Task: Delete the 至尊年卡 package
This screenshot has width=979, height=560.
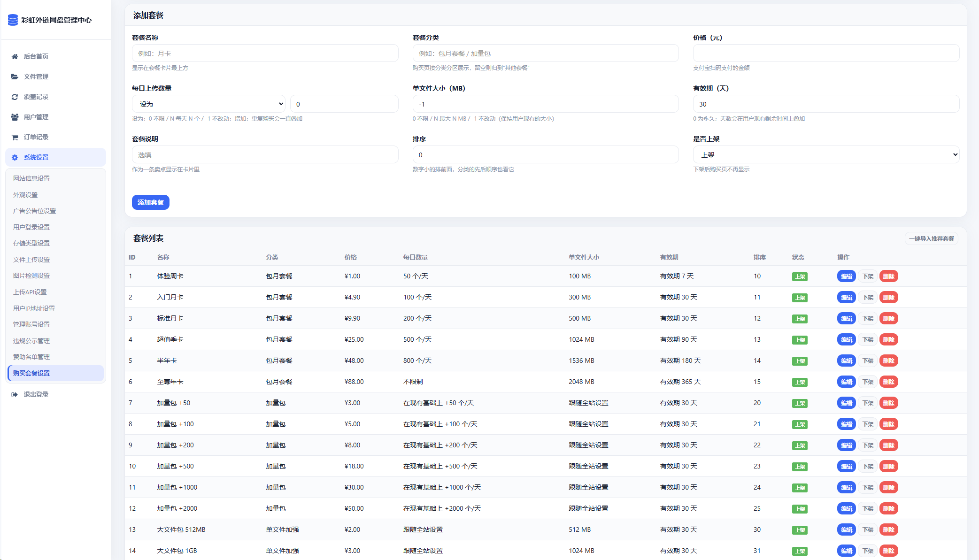Action: [888, 382]
